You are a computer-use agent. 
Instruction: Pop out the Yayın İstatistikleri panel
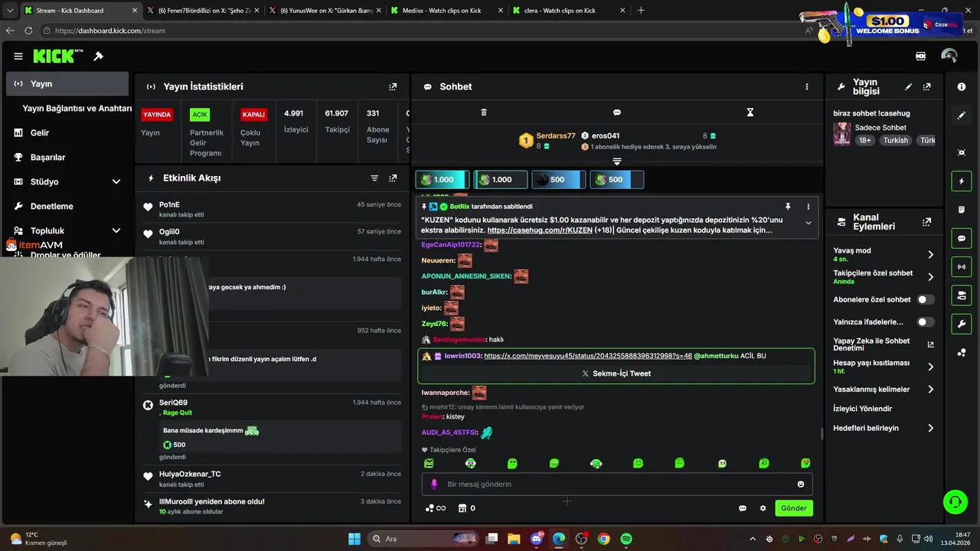tap(393, 86)
